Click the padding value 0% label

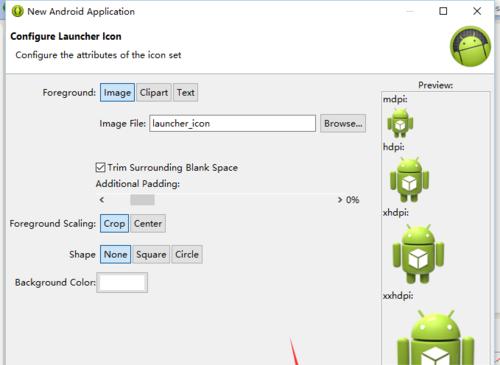pyautogui.click(x=352, y=200)
